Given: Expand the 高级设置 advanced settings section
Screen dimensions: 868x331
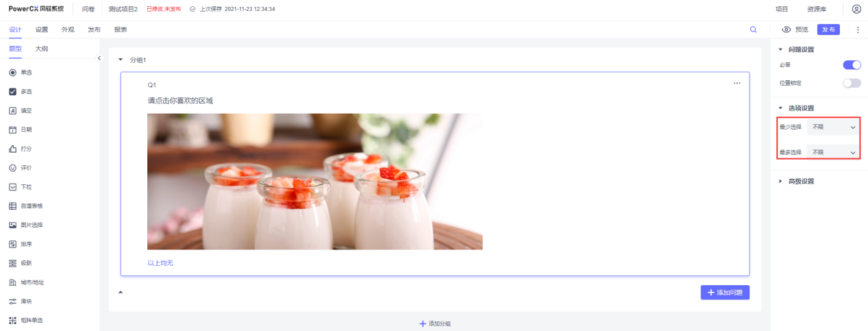Looking at the screenshot, I should pyautogui.click(x=800, y=182).
